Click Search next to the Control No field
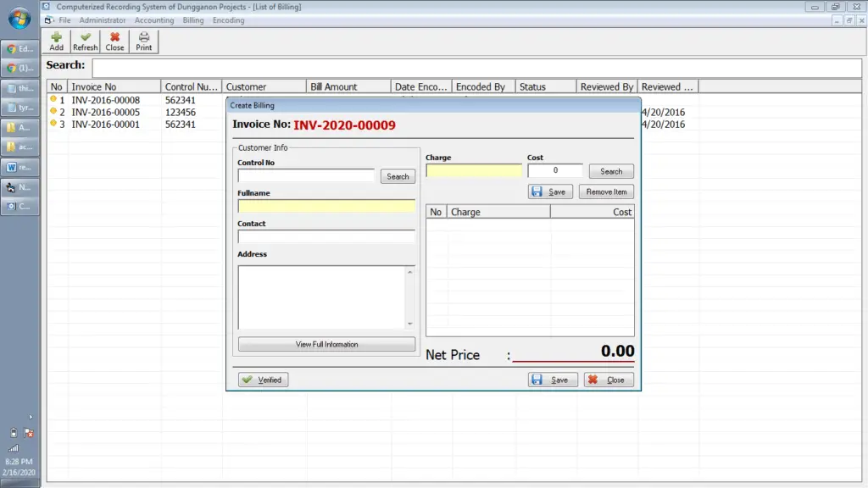Viewport: 868px width, 488px height. tap(398, 176)
